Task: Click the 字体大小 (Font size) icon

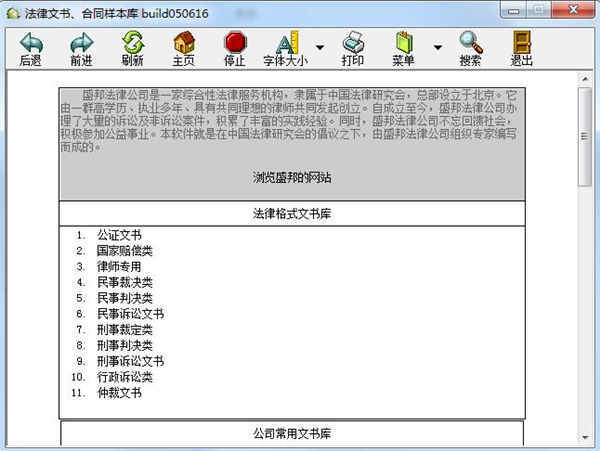Action: click(x=287, y=43)
